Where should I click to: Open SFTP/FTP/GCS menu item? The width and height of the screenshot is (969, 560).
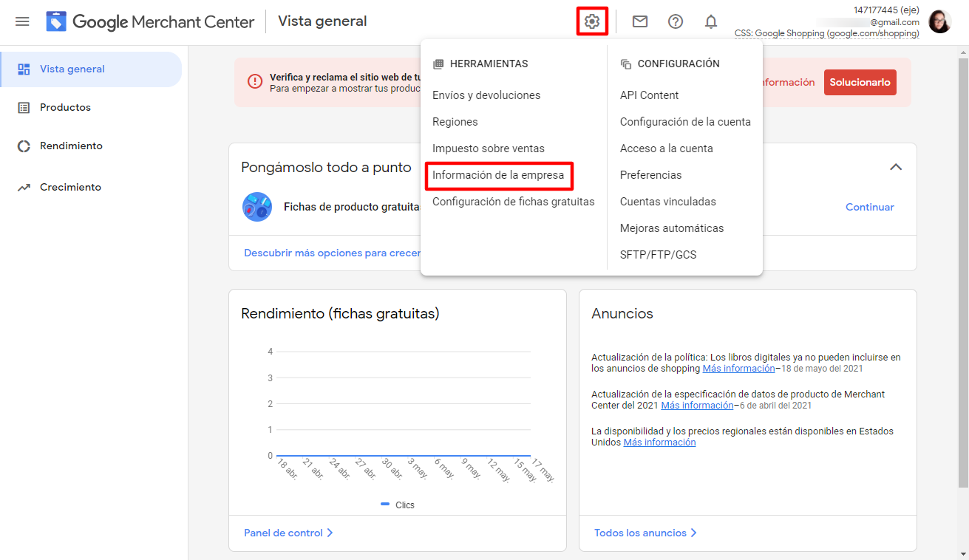pyautogui.click(x=659, y=255)
